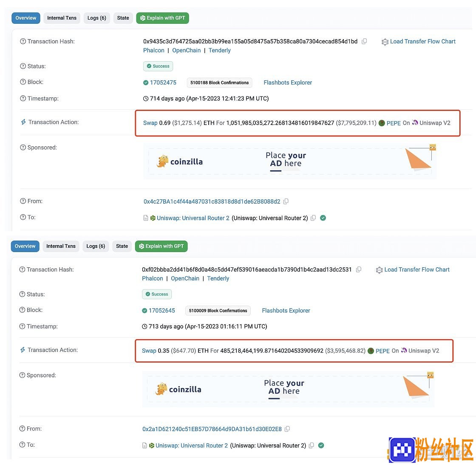This screenshot has height=465, width=476.
Task: Open Uniswap: Universal Router 2 in top panel
Action: click(x=193, y=218)
